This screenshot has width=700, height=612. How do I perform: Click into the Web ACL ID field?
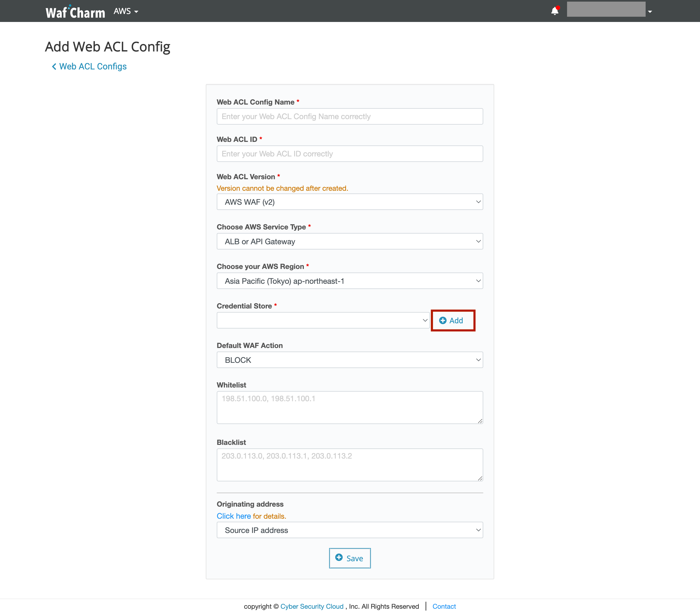click(349, 154)
